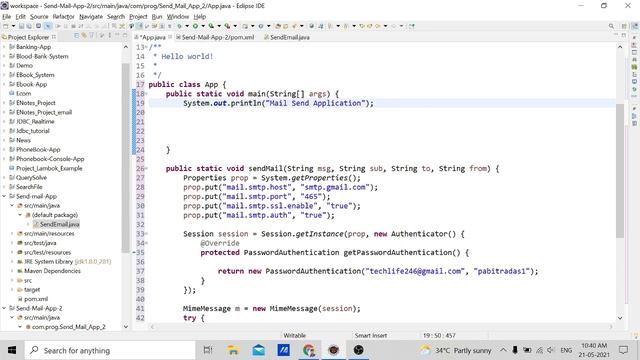This screenshot has width=640, height=360.
Task: Open the Source menu
Action: point(39,16)
